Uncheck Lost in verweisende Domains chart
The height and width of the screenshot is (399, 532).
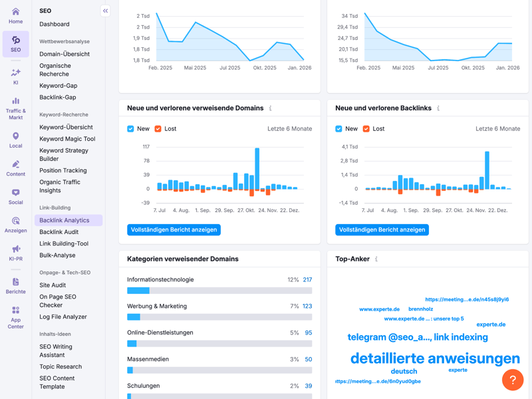pyautogui.click(x=158, y=128)
